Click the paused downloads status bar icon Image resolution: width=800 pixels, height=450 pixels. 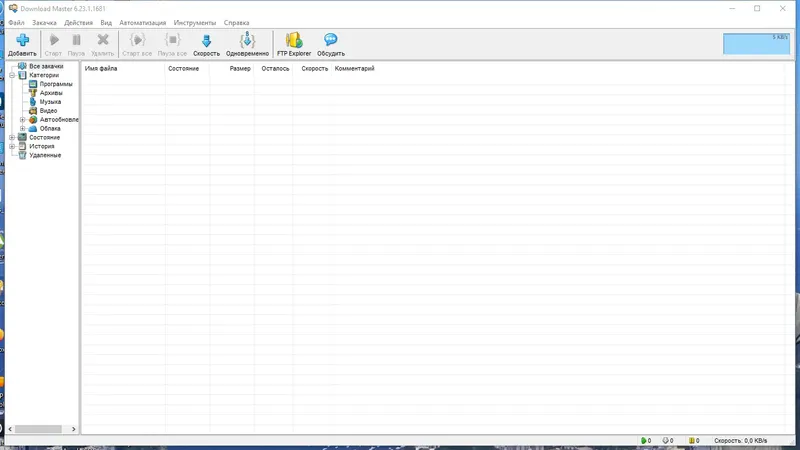[x=665, y=440]
